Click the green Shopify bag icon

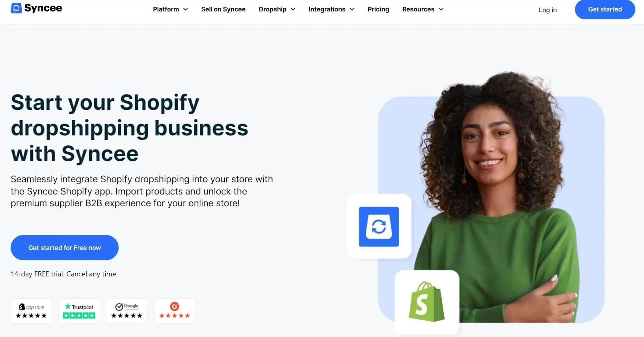426,302
